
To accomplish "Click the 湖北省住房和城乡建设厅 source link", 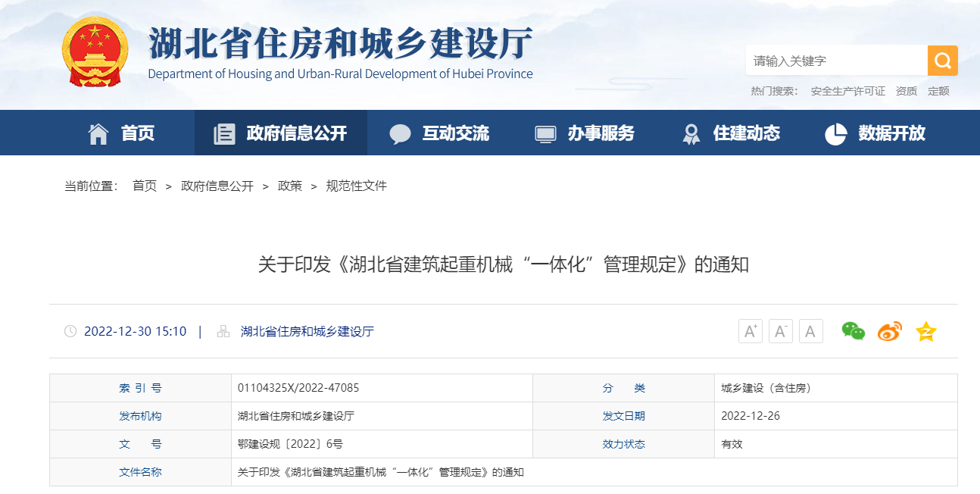I will point(307,331).
